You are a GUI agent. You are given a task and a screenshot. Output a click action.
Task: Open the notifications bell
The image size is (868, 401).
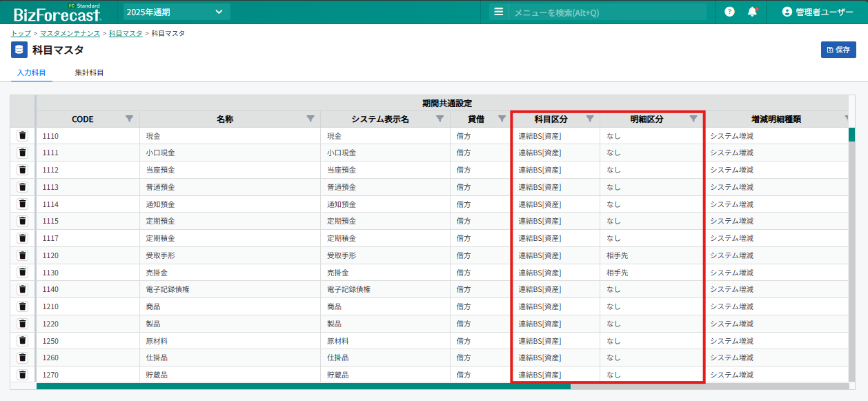point(752,12)
